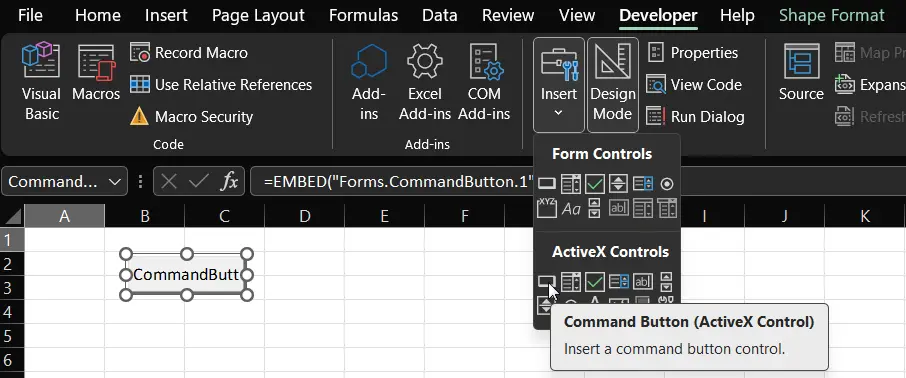Select column F header
The image size is (906, 378).
(465, 216)
